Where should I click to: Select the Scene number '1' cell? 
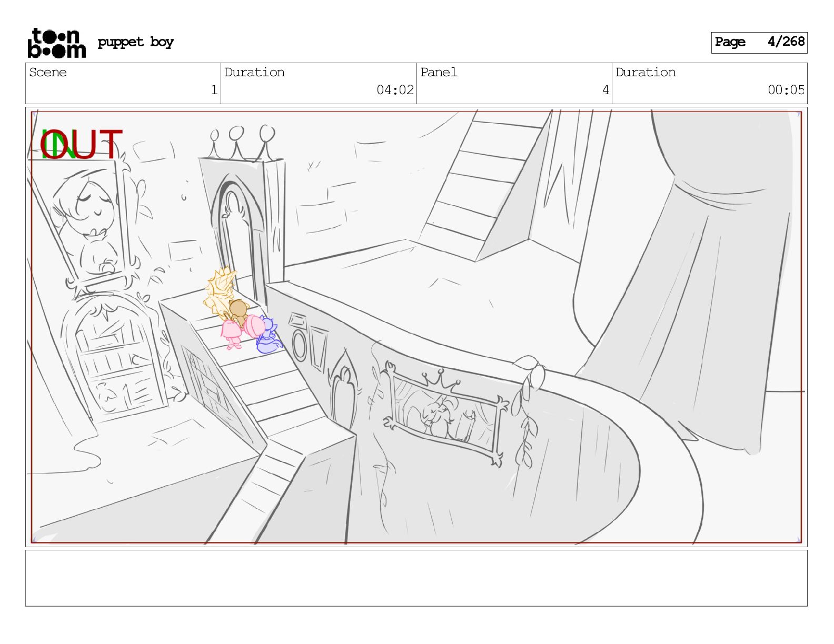point(123,84)
